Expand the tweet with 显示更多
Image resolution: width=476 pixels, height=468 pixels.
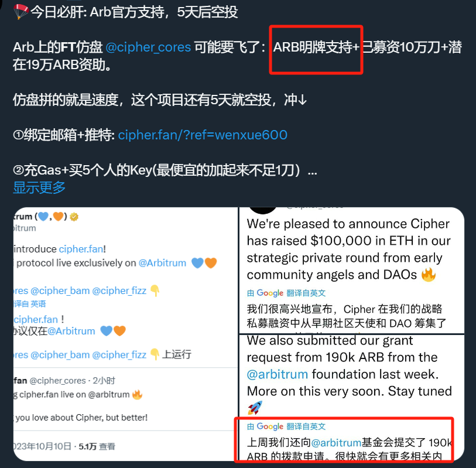pos(39,187)
